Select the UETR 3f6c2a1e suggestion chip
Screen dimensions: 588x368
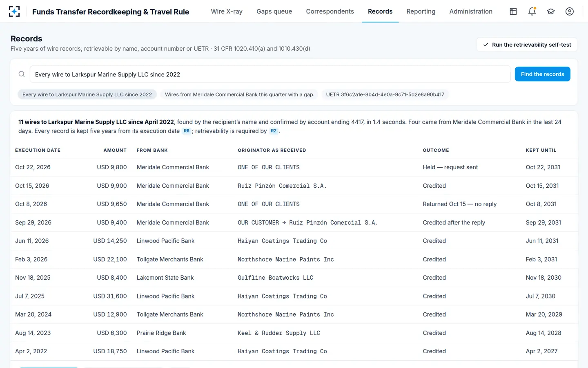point(385,94)
